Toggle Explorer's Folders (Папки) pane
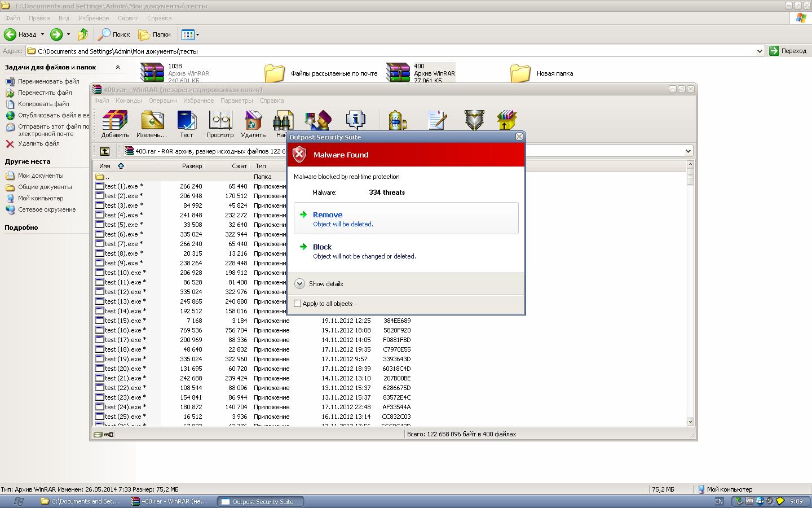The image size is (812, 508). 155,34
